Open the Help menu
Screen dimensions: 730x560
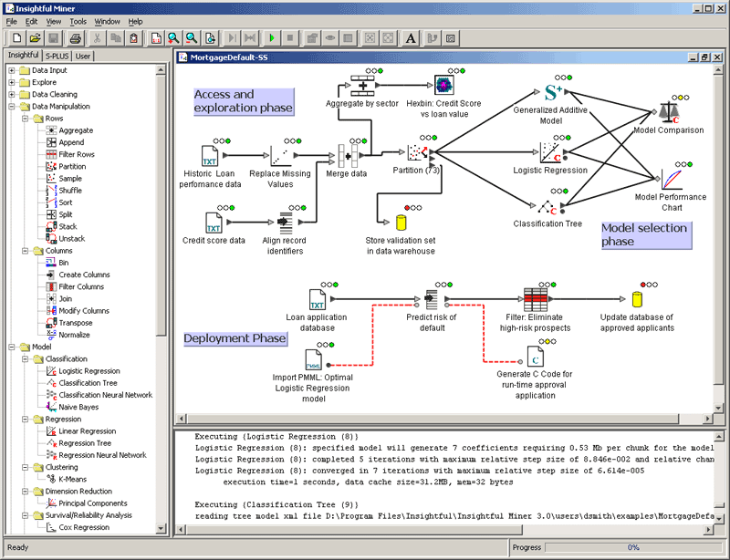pos(135,21)
